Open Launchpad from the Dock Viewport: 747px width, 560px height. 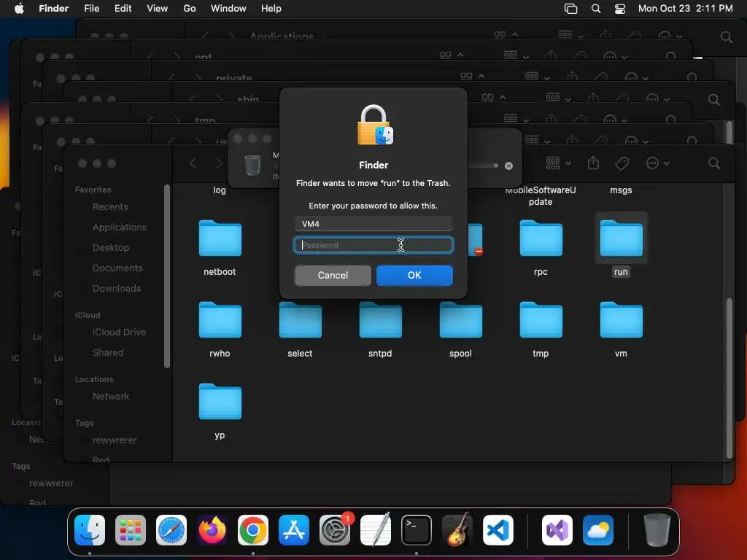pos(131,529)
